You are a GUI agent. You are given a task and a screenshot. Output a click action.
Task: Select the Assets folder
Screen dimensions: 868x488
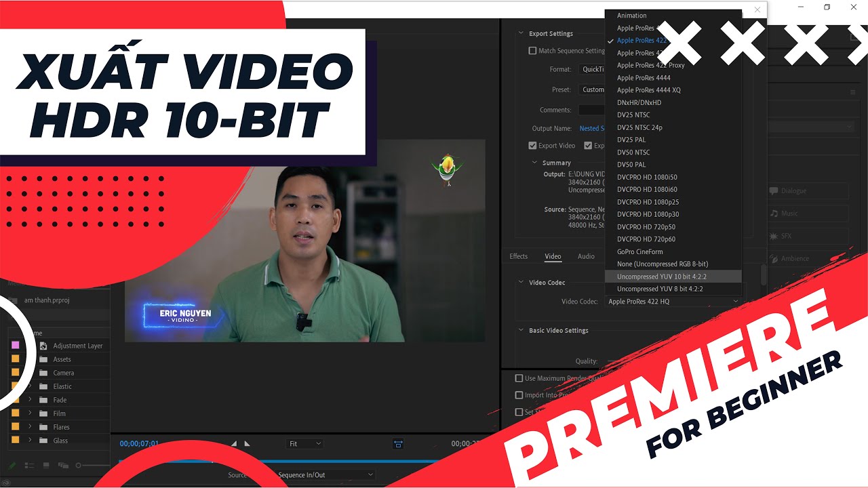(62, 359)
